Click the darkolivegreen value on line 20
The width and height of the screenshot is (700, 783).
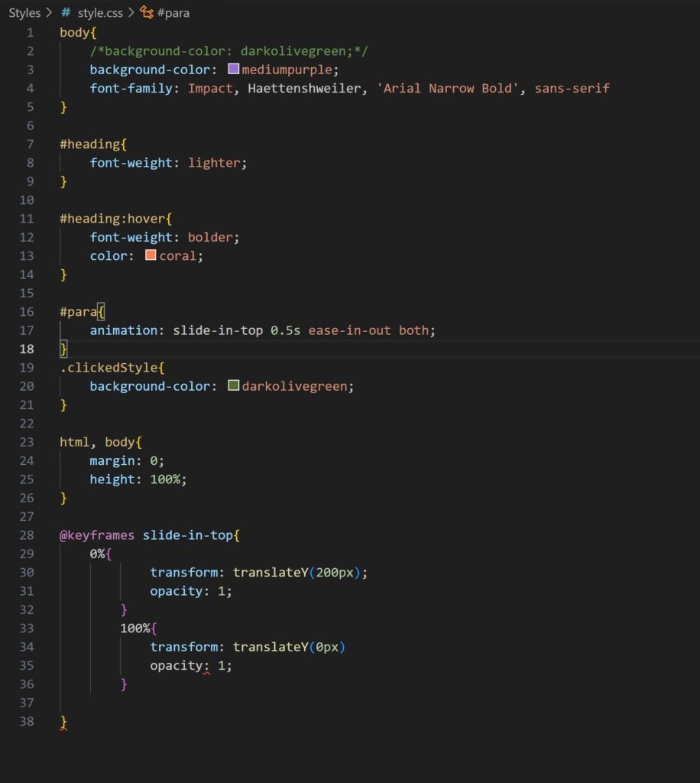tap(294, 386)
